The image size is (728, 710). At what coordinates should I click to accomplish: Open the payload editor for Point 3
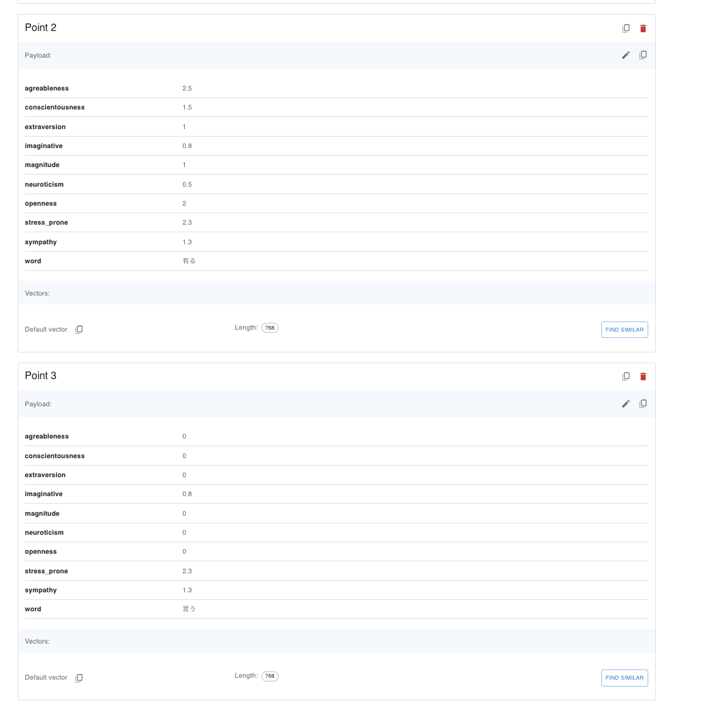[625, 404]
